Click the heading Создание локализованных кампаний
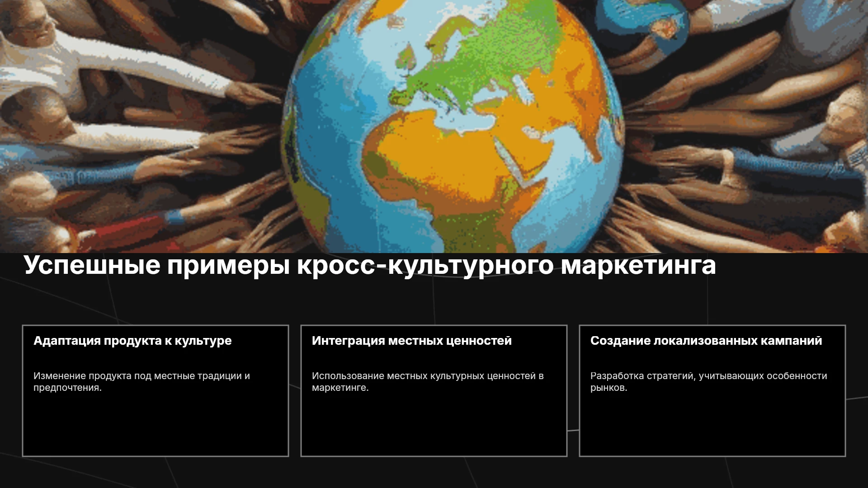Screen dimensions: 868x488 pyautogui.click(x=706, y=341)
